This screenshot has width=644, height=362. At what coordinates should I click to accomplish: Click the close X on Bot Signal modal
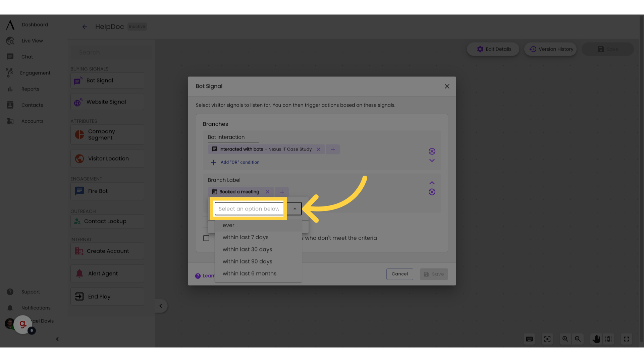click(447, 86)
